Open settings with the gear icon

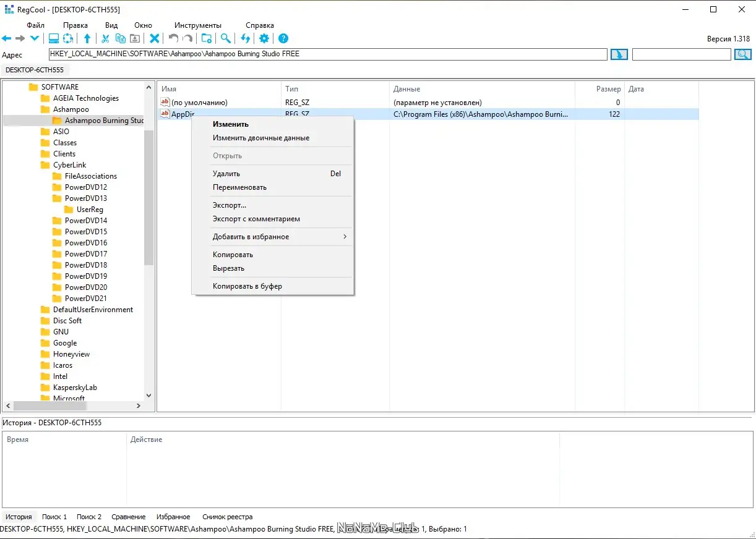264,38
